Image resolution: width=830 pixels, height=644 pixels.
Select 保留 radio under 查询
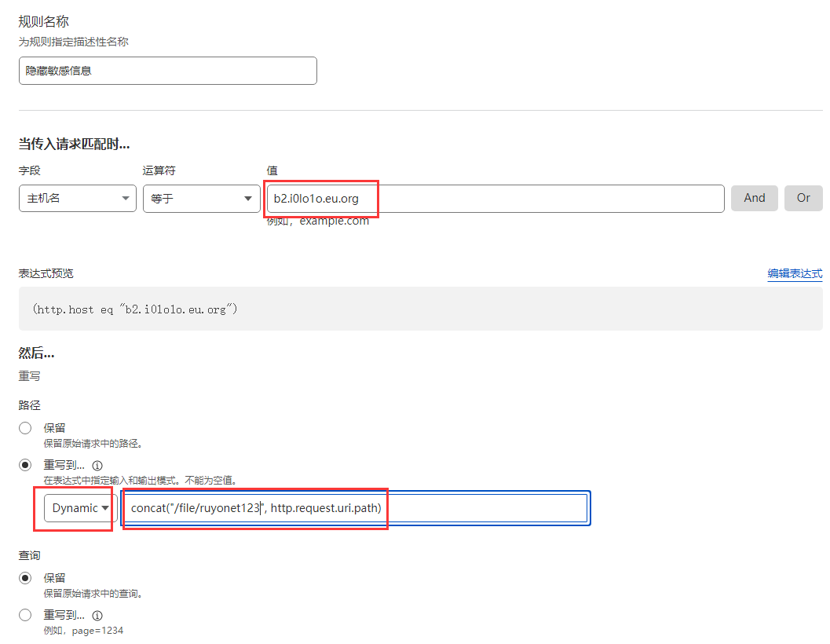pyautogui.click(x=25, y=578)
